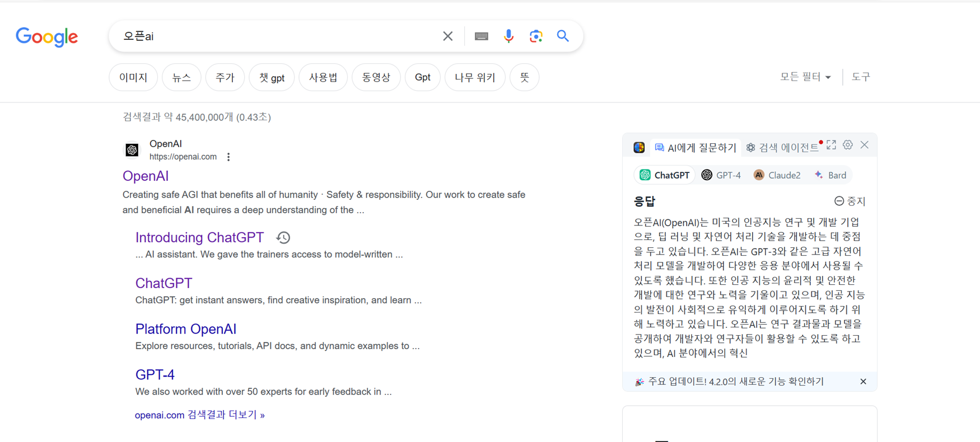Open the OpenAI main result title
The width and height of the screenshot is (980, 442).
coord(146,176)
